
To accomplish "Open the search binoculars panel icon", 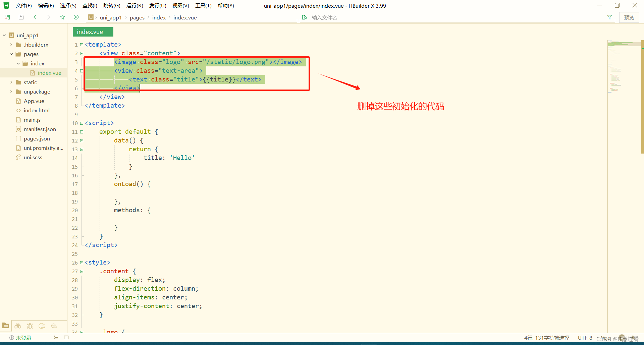I will (x=18, y=326).
